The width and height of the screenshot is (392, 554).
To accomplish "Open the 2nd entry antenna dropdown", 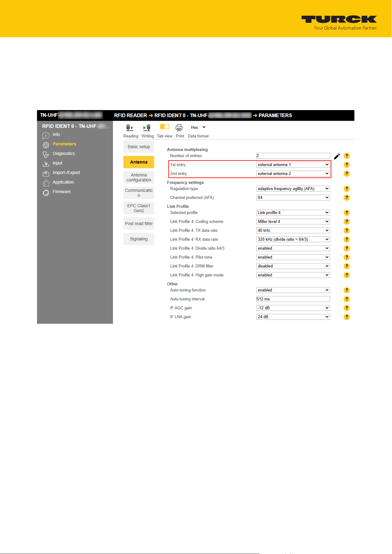I will [293, 174].
